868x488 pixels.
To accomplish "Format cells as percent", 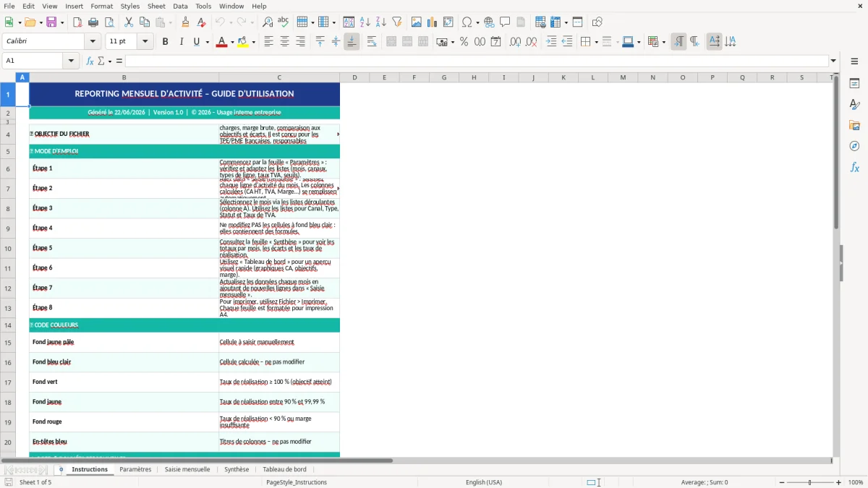I will pos(464,42).
